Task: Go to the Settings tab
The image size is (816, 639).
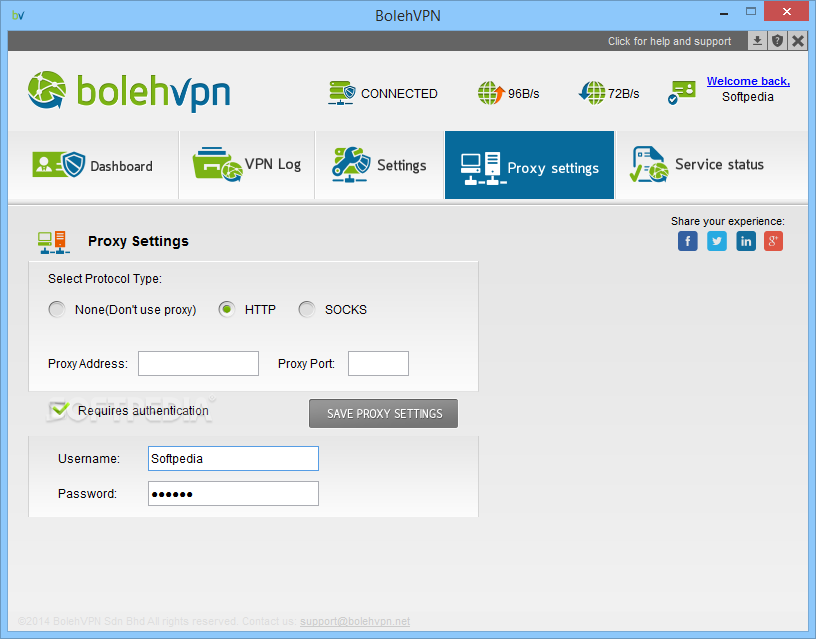Action: click(x=379, y=165)
